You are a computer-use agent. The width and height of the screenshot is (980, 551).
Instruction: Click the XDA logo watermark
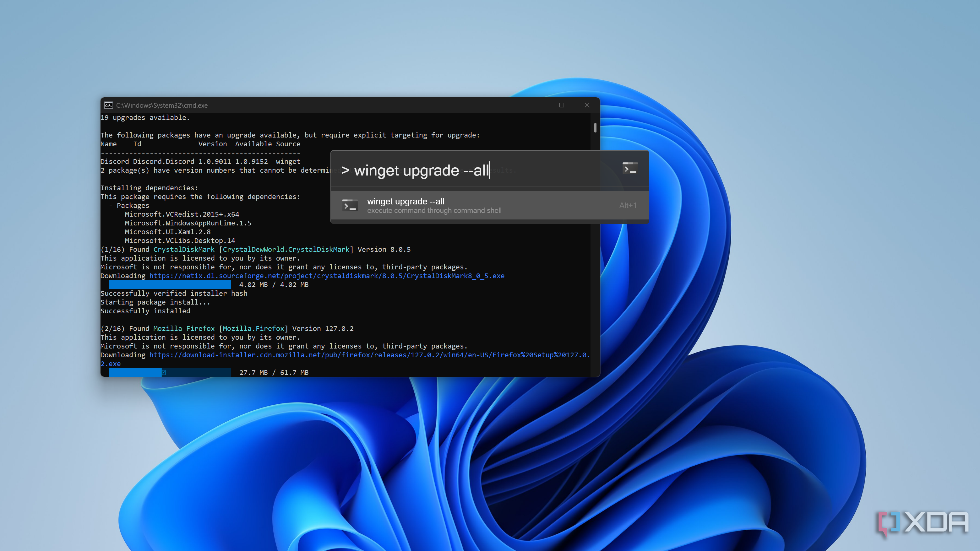[x=923, y=523]
